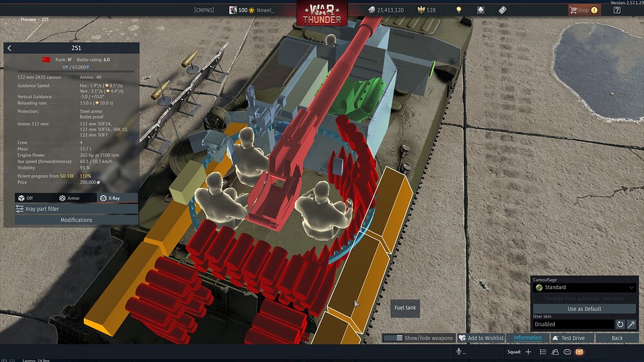
Task: Collapse 2S1 panel with back chevron
Action: 10,48
